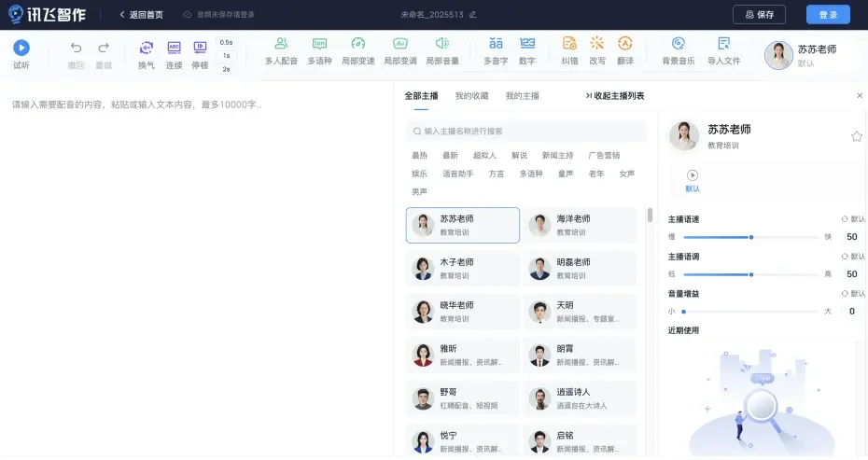The image size is (868, 460).
Task: Filter anchors by 最热
Action: tap(420, 156)
